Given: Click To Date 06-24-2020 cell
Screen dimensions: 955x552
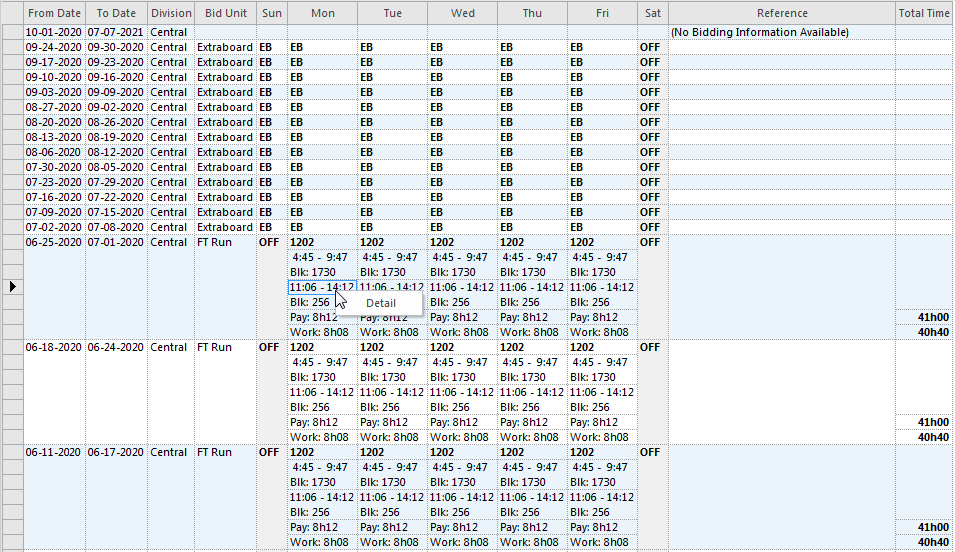Looking at the screenshot, I should 116,347.
